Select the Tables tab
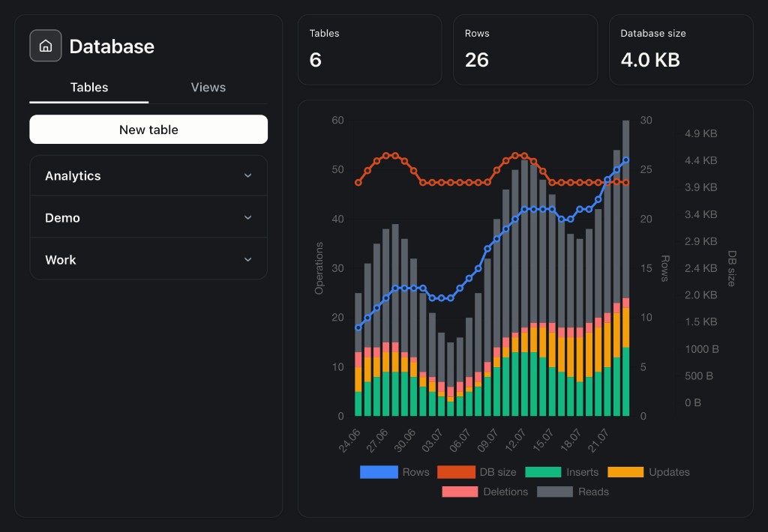The height and width of the screenshot is (532, 768). (x=89, y=87)
